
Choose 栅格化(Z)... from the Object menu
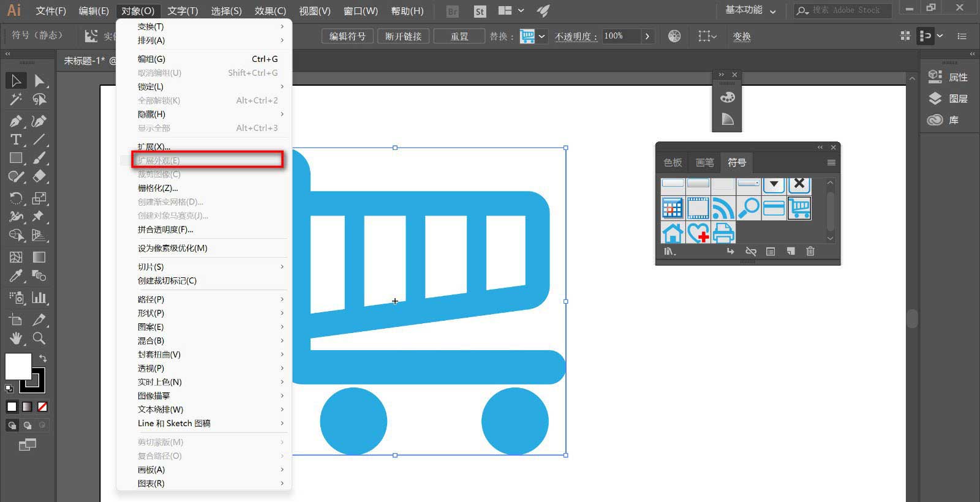[158, 188]
